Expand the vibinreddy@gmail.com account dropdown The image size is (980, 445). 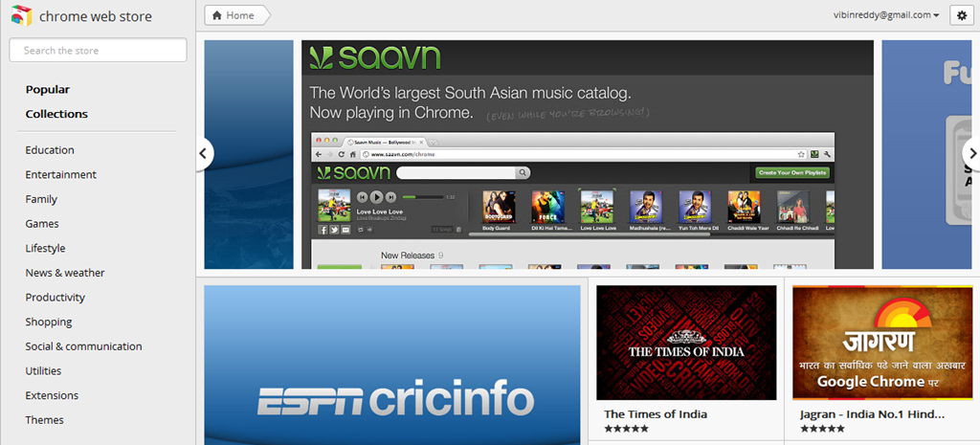(886, 15)
